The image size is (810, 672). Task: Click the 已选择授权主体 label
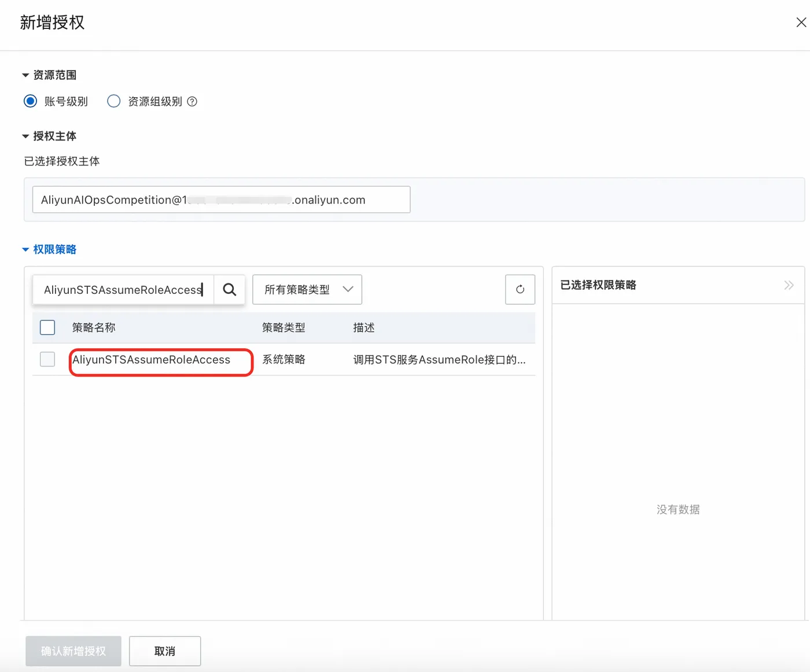pyautogui.click(x=62, y=161)
